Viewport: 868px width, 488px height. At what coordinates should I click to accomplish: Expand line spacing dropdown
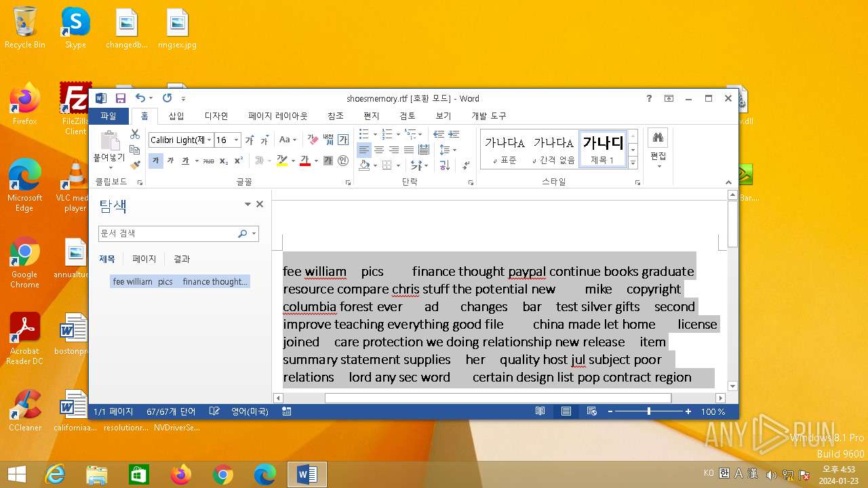[x=454, y=150]
